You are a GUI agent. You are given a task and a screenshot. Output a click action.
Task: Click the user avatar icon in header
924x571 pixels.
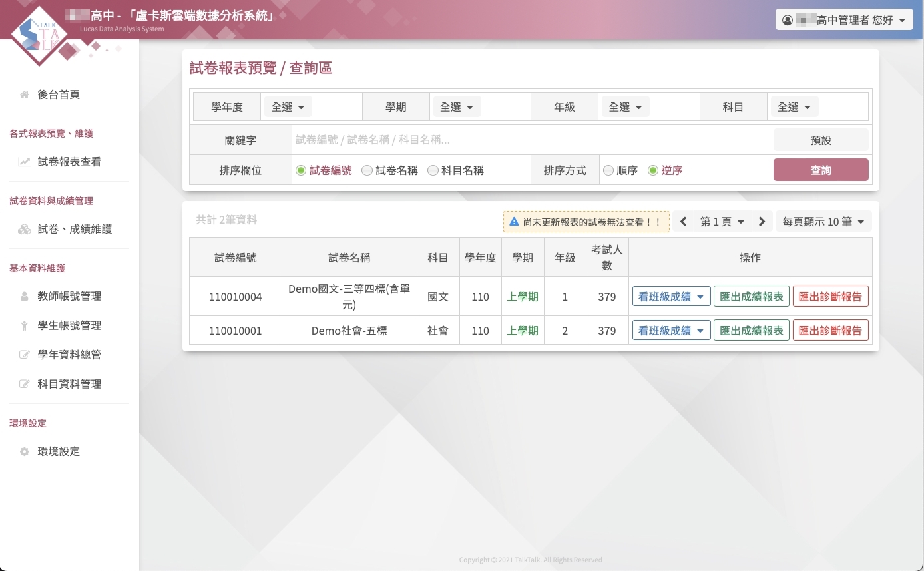pyautogui.click(x=788, y=20)
